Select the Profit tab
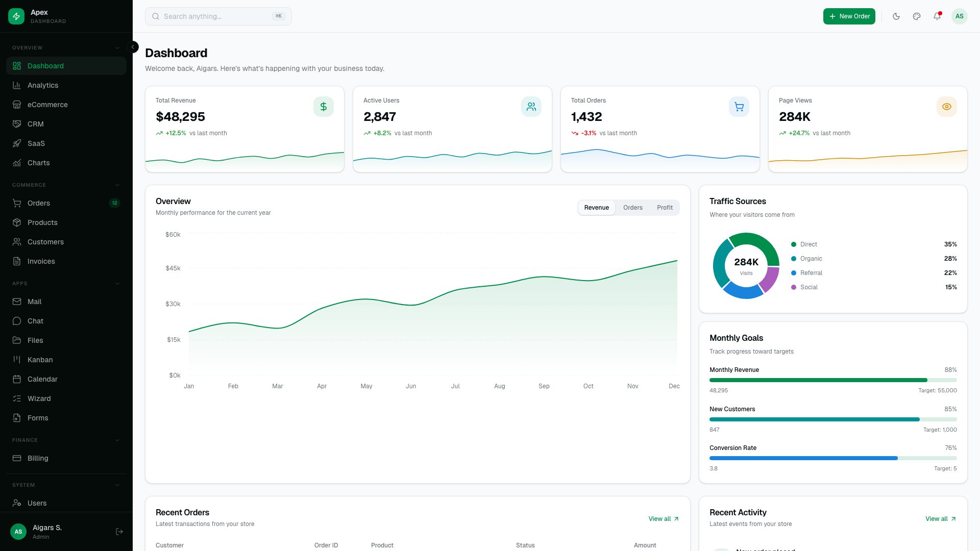Viewport: 980px width, 551px height. pyautogui.click(x=665, y=208)
